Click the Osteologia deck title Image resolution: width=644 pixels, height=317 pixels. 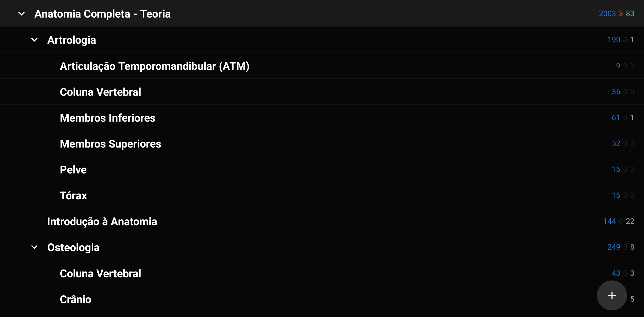coord(73,248)
